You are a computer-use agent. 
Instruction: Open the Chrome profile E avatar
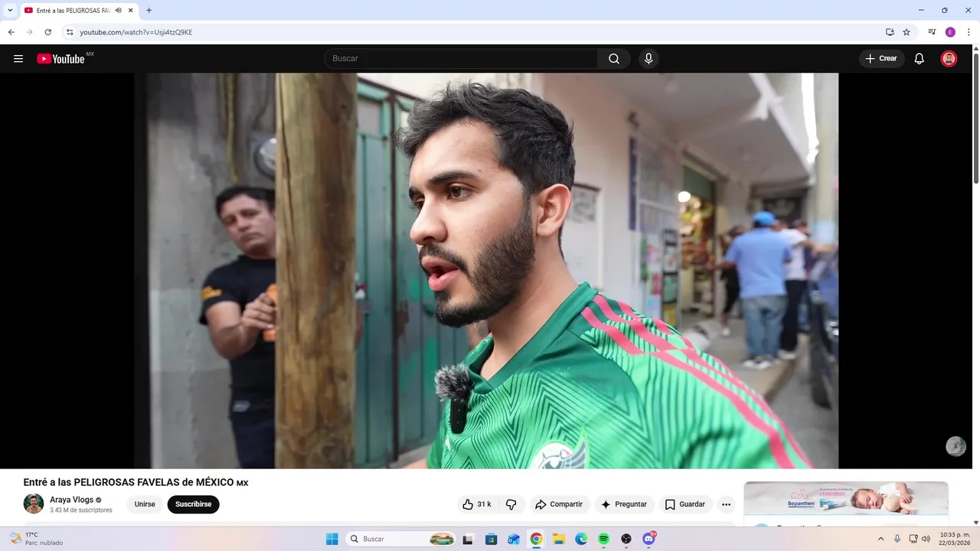pyautogui.click(x=950, y=32)
